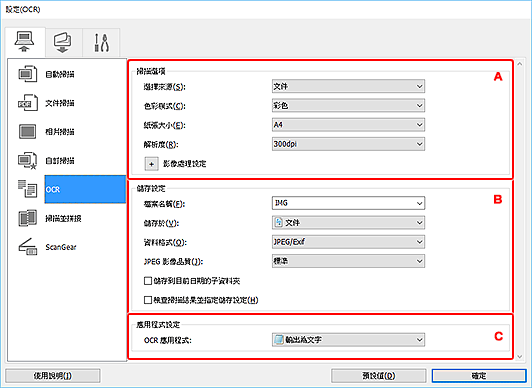This screenshot has width=532, height=388.
Task: Open the OCR 應用程式 dropdown
Action: 348,340
